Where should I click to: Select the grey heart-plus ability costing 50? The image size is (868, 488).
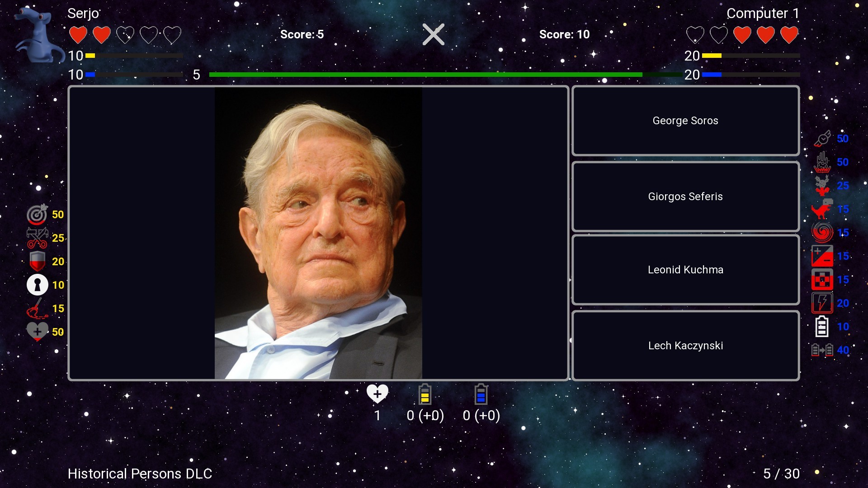[37, 332]
